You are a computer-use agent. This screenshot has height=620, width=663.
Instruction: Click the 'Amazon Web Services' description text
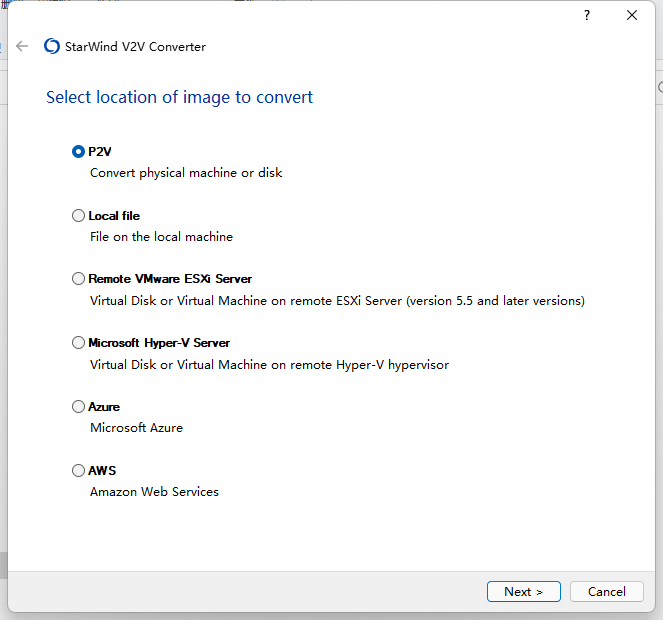click(154, 491)
